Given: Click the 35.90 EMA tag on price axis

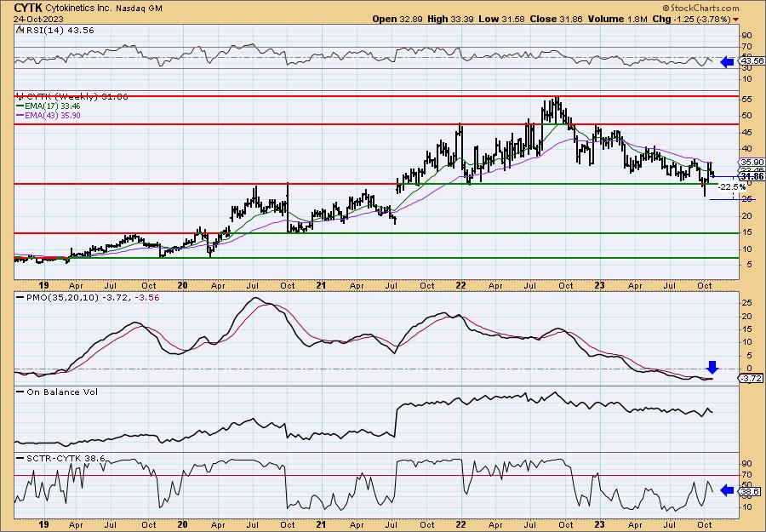Looking at the screenshot, I should click(x=752, y=163).
